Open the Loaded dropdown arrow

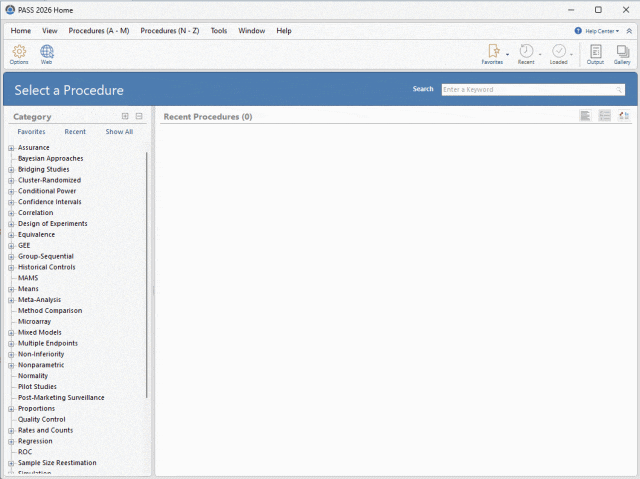click(x=571, y=54)
